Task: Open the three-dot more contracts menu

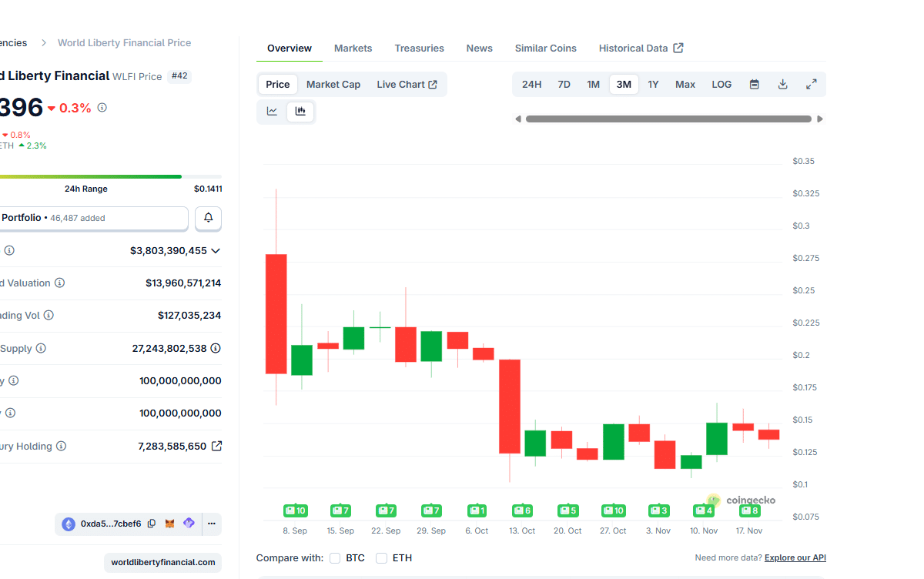Action: coord(211,524)
